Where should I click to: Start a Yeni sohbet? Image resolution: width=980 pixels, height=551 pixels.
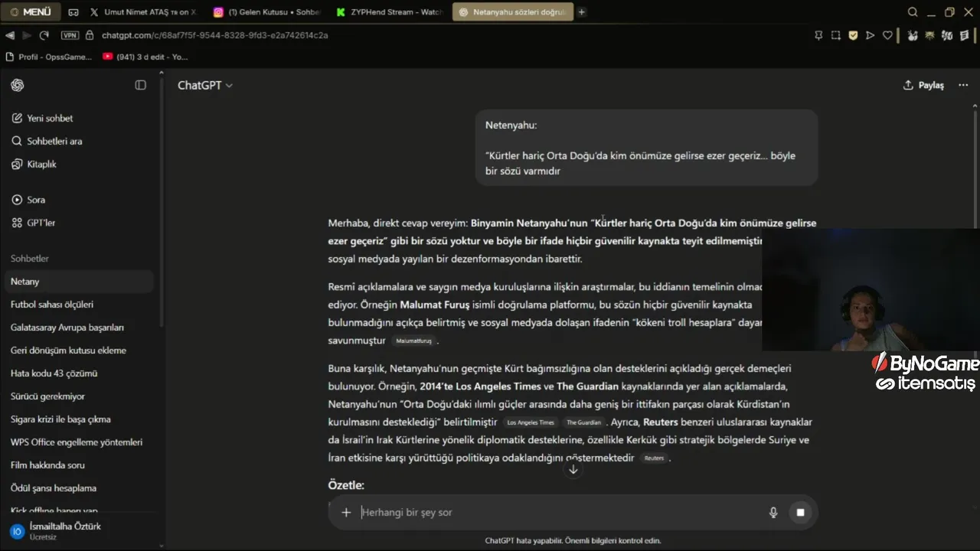tap(42, 118)
